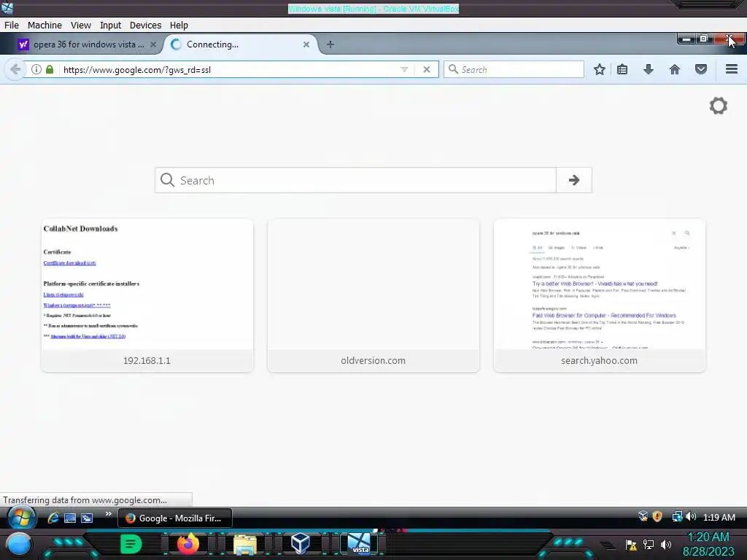Bookmark this page with the star icon
Image resolution: width=747 pixels, height=560 pixels.
(x=600, y=69)
